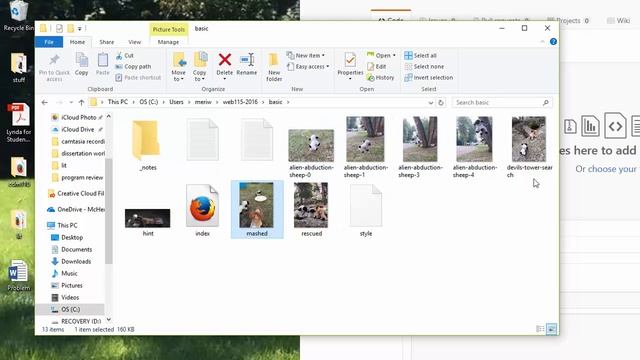The height and width of the screenshot is (360, 640).
Task: Open the recent locations dropdown arrow
Action: pos(71,102)
